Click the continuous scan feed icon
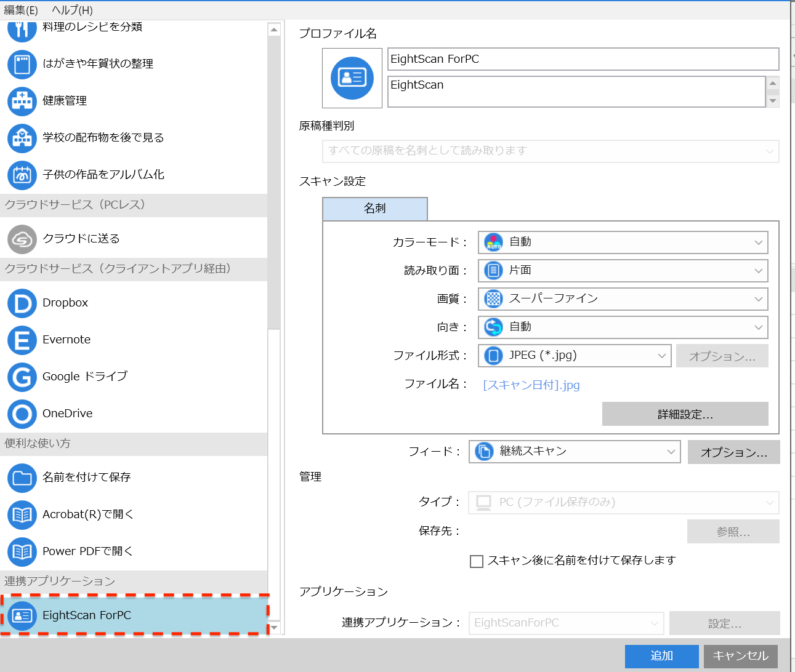795x672 pixels. click(x=484, y=452)
